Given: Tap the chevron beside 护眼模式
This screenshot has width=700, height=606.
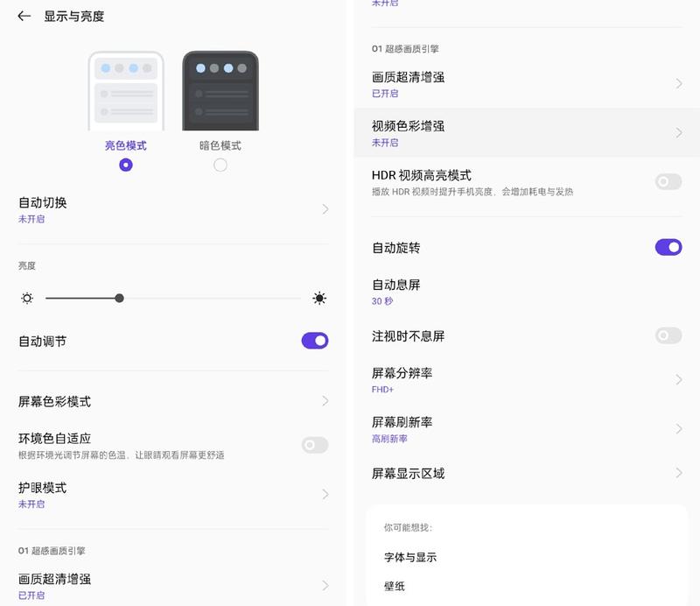Looking at the screenshot, I should coord(325,494).
